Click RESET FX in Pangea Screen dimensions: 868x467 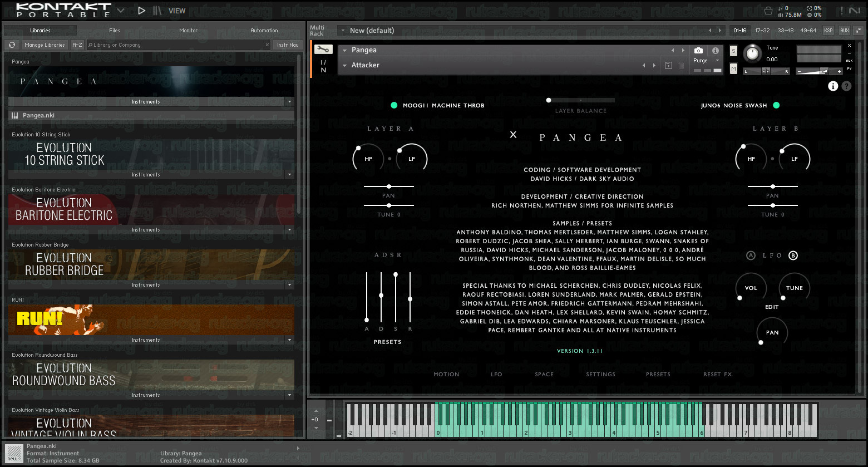[718, 375]
